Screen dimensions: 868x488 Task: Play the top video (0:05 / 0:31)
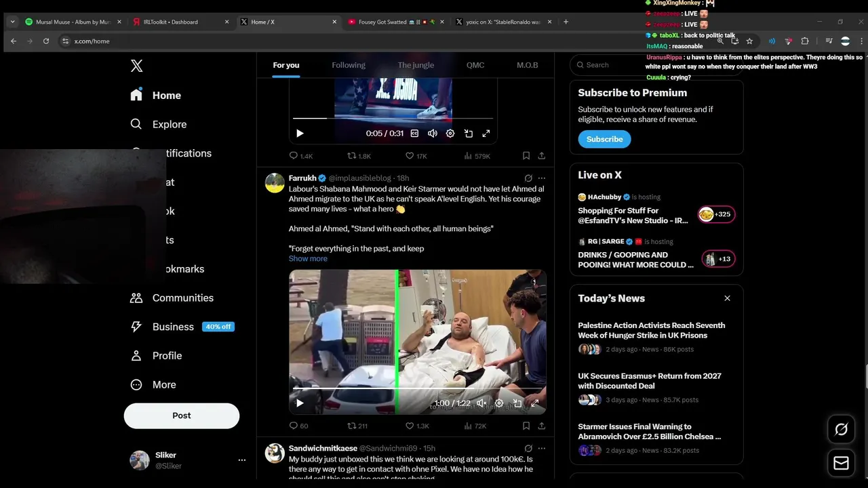(x=300, y=134)
